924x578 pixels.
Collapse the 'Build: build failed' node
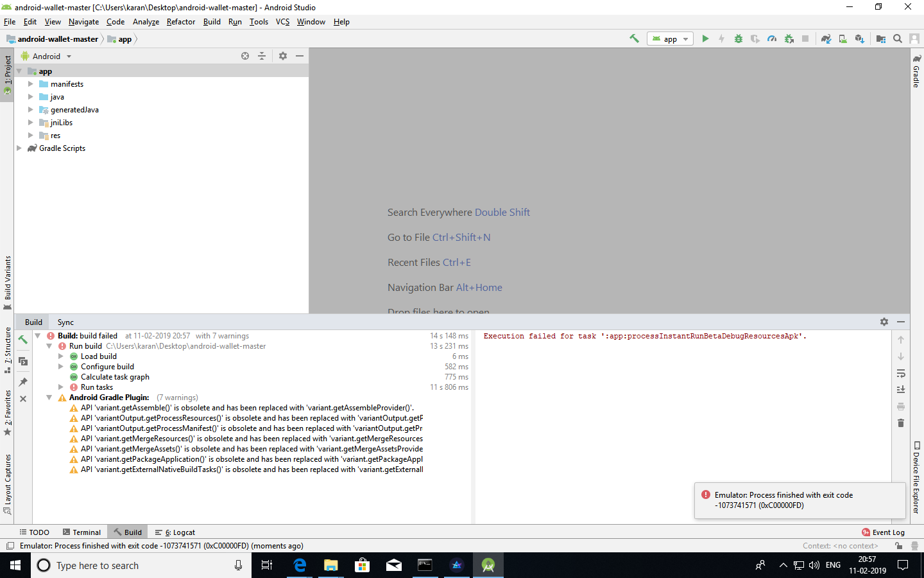point(38,336)
